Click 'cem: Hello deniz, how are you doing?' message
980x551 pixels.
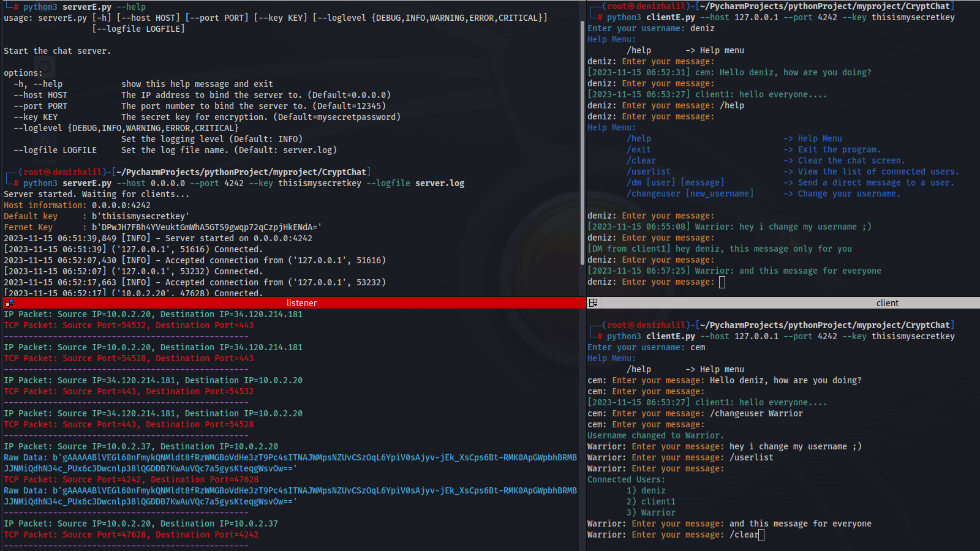click(x=729, y=73)
